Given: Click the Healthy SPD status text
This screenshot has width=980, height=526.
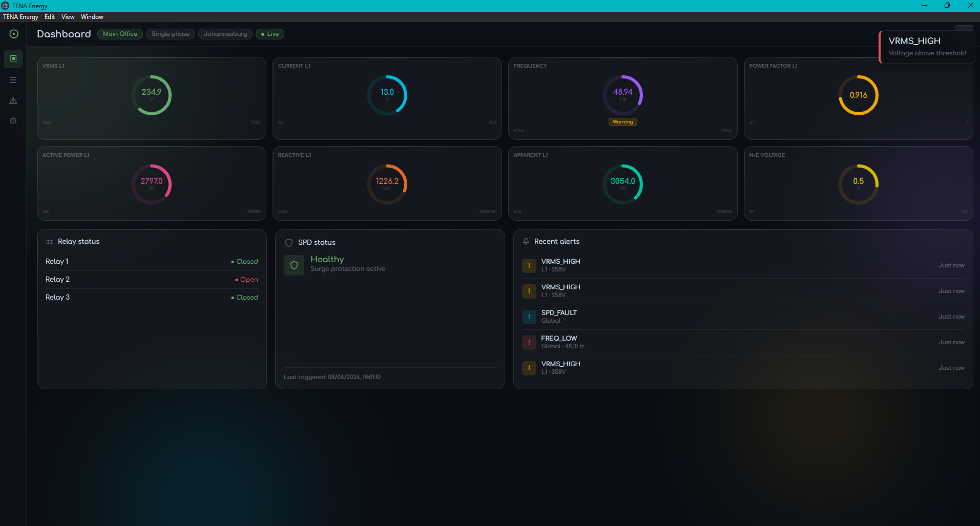Looking at the screenshot, I should (x=327, y=260).
